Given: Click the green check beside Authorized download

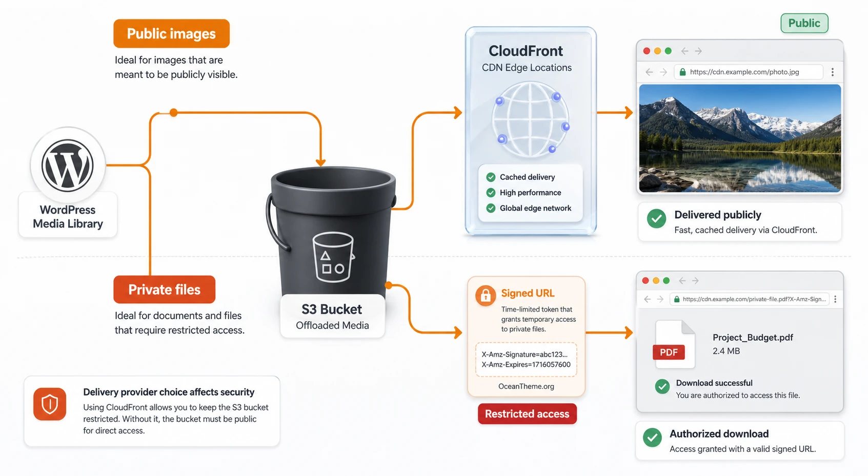Looking at the screenshot, I should 652,438.
